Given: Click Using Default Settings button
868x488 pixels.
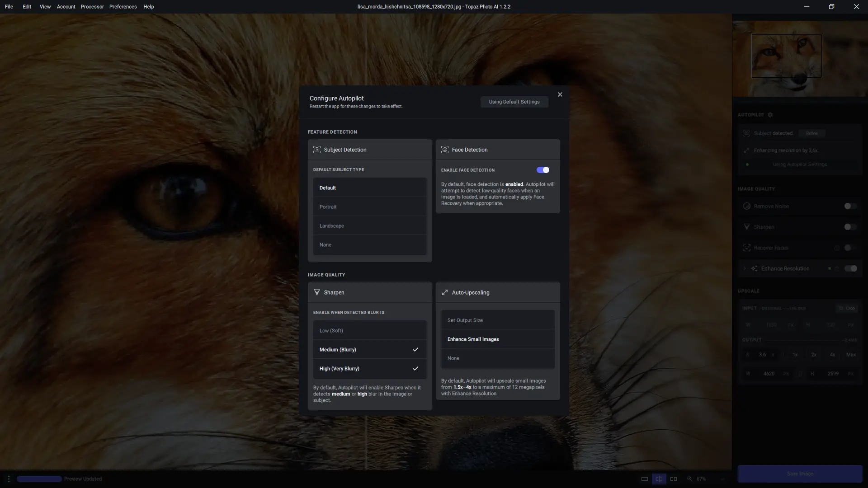Looking at the screenshot, I should (x=514, y=102).
